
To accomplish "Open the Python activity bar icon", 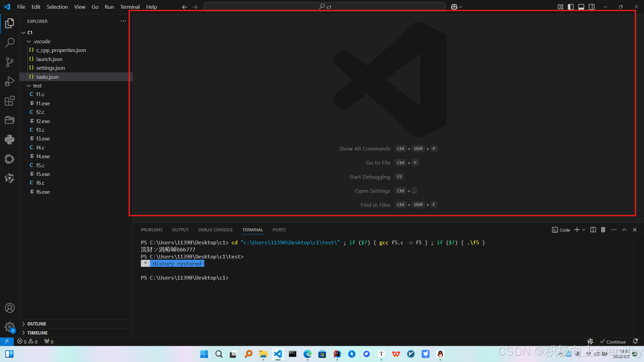I will coord(10,139).
